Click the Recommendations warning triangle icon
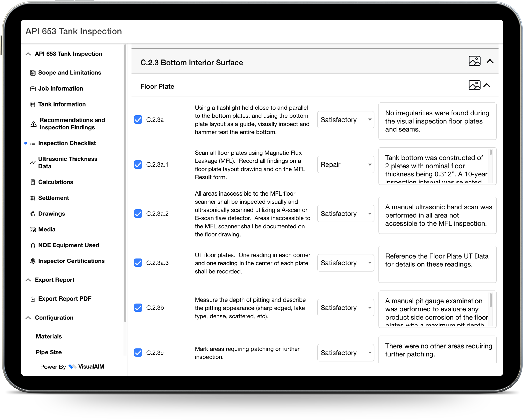523x420 pixels. coord(33,124)
